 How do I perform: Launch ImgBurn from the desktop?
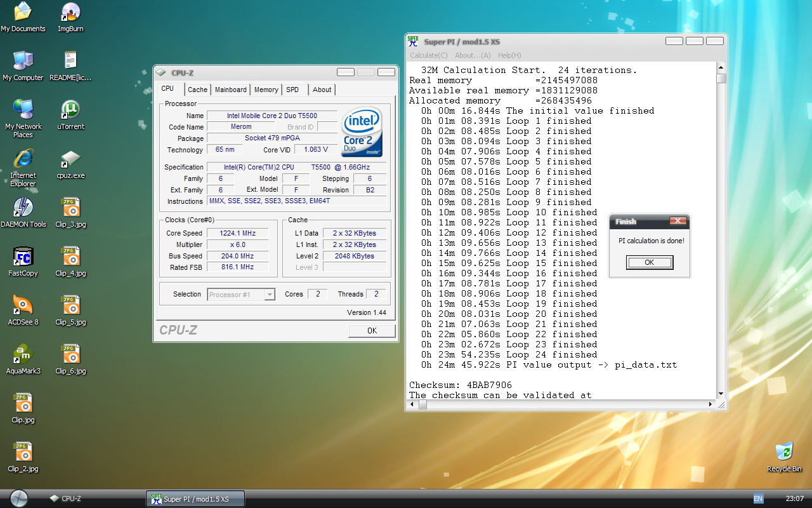[x=70, y=17]
